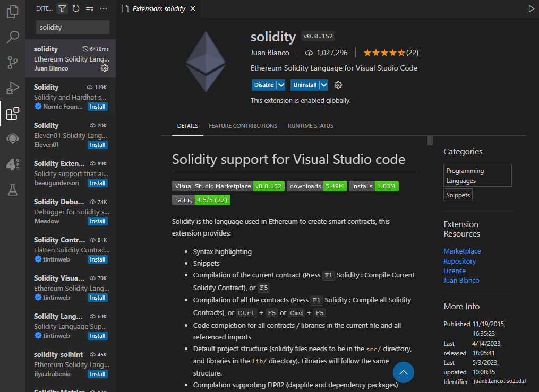Click the v0.0.152 version label
The width and height of the screenshot is (539, 392).
[318, 36]
